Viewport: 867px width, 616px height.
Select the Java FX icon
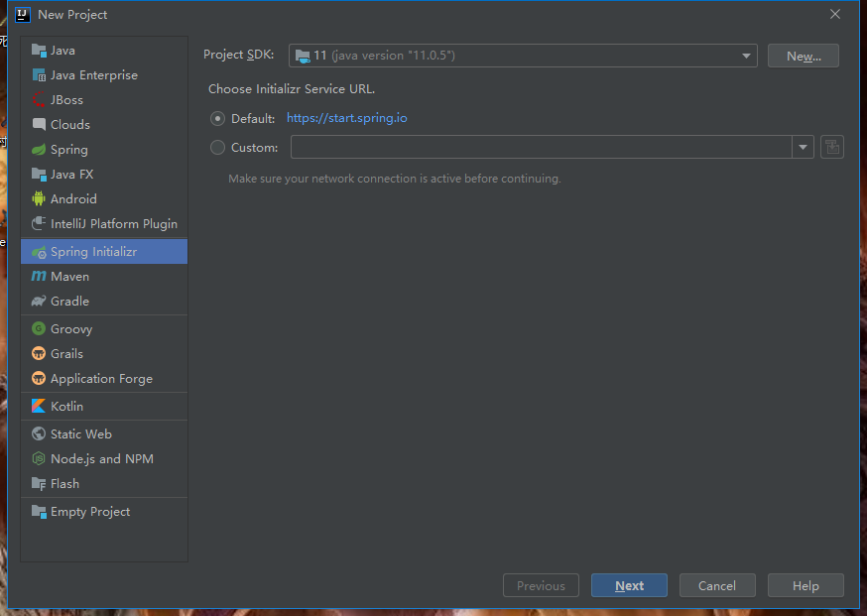point(39,175)
